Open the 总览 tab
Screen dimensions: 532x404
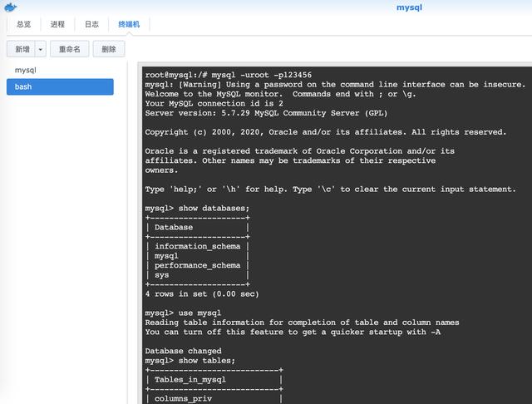point(23,24)
